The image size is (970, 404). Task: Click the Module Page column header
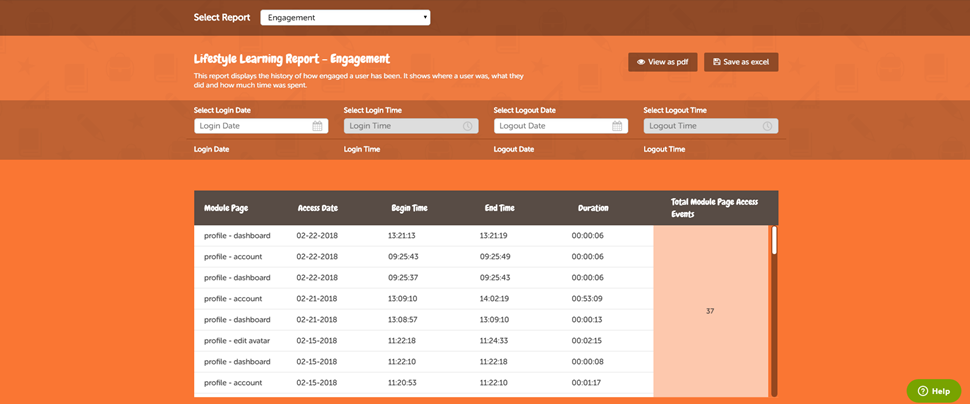point(226,208)
